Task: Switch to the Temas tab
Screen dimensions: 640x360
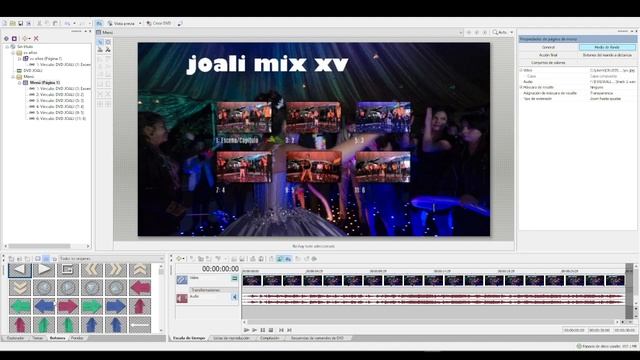Action: (x=38, y=338)
